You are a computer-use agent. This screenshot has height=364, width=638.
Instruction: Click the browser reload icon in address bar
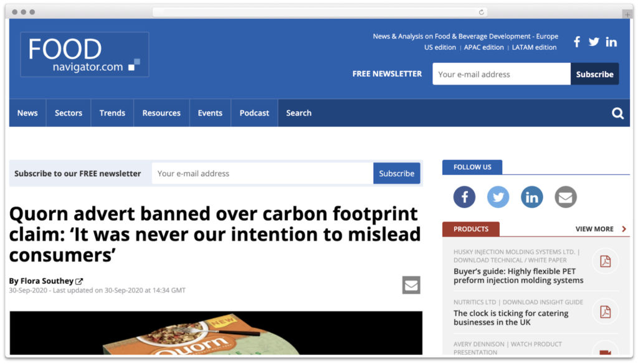pos(482,12)
